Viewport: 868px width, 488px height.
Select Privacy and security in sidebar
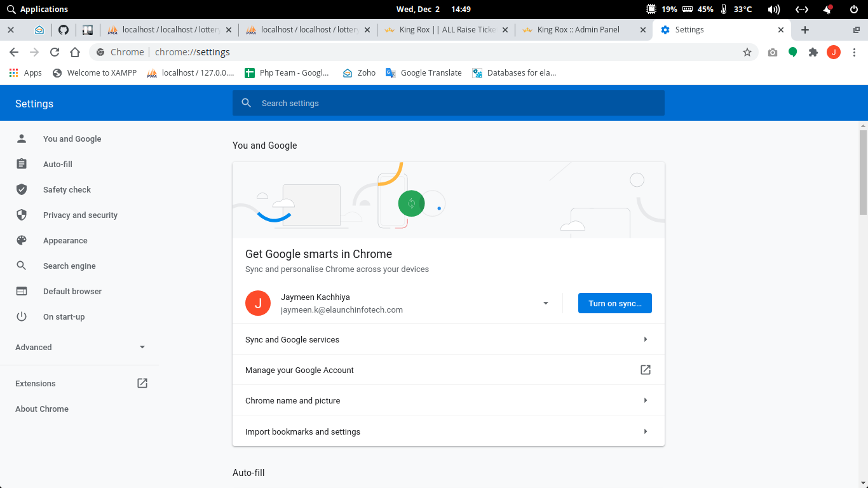79,215
